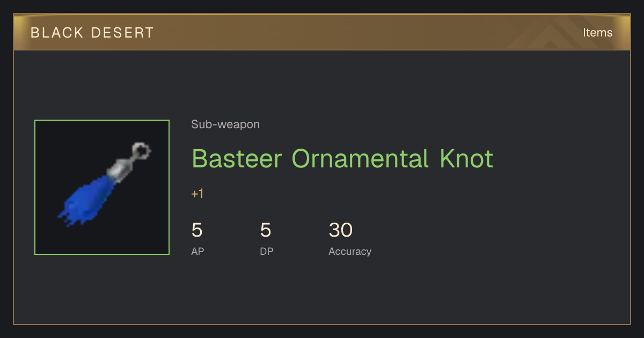This screenshot has width=644, height=338.
Task: Open the Items link in header
Action: [x=597, y=33]
